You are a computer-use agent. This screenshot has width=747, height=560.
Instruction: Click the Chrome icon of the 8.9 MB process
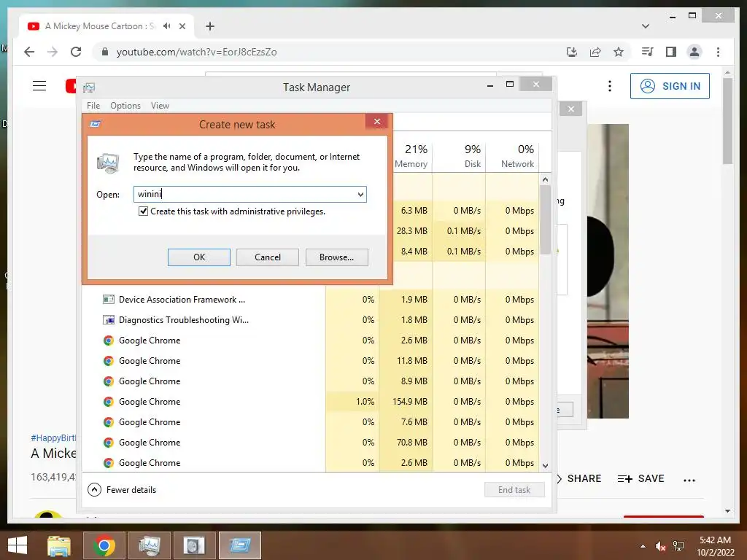click(109, 381)
